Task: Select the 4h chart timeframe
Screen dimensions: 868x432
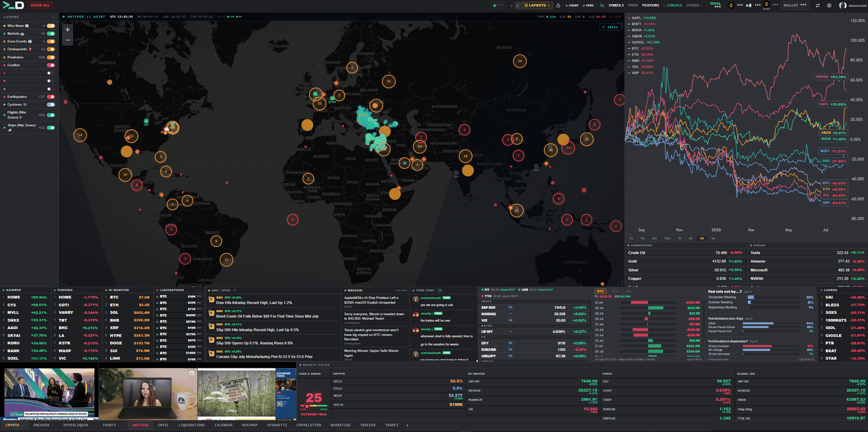Action: click(691, 238)
